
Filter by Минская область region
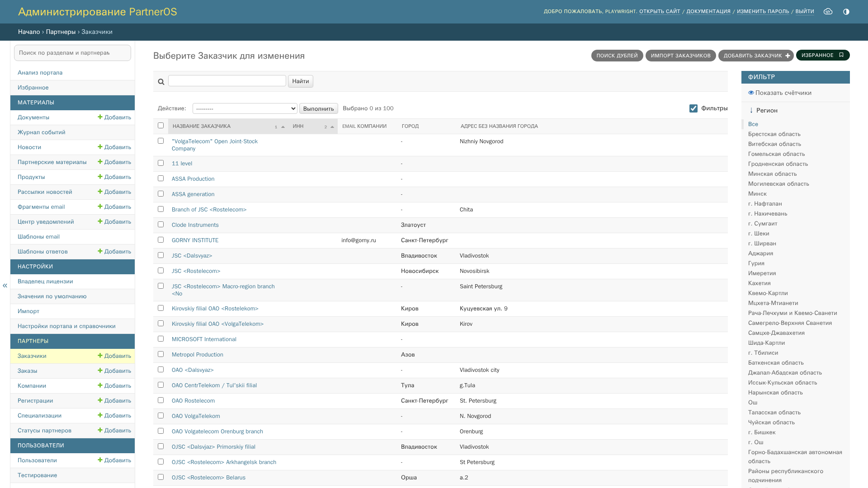(x=772, y=174)
